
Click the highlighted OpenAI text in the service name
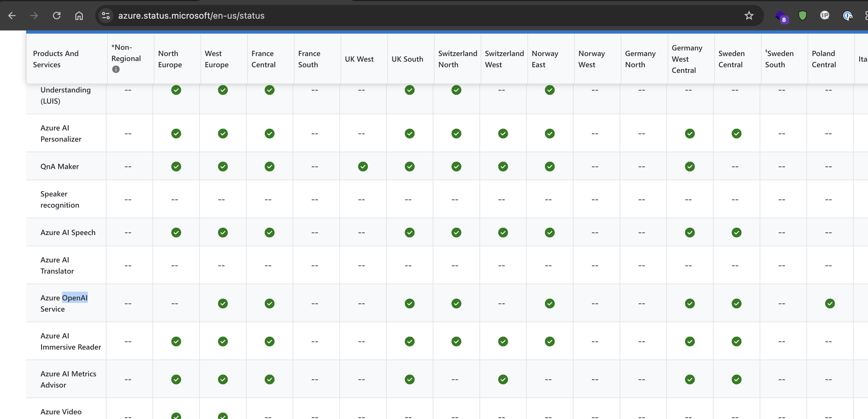coord(75,298)
